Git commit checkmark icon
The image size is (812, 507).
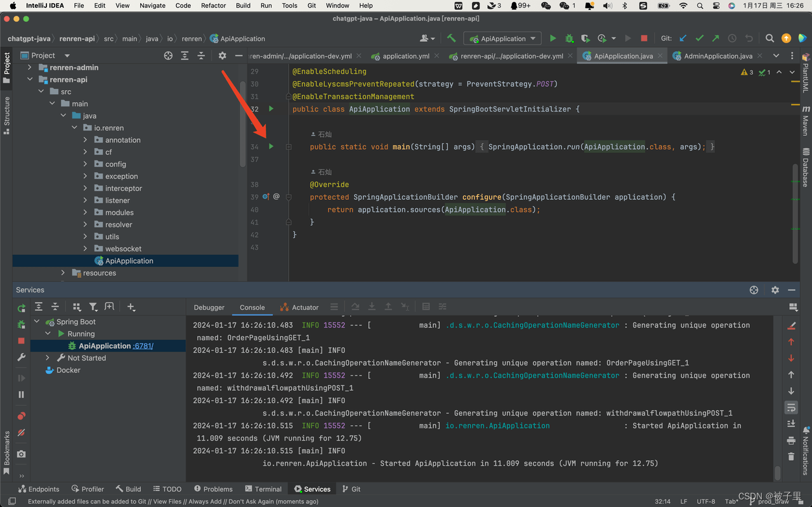[x=700, y=39]
